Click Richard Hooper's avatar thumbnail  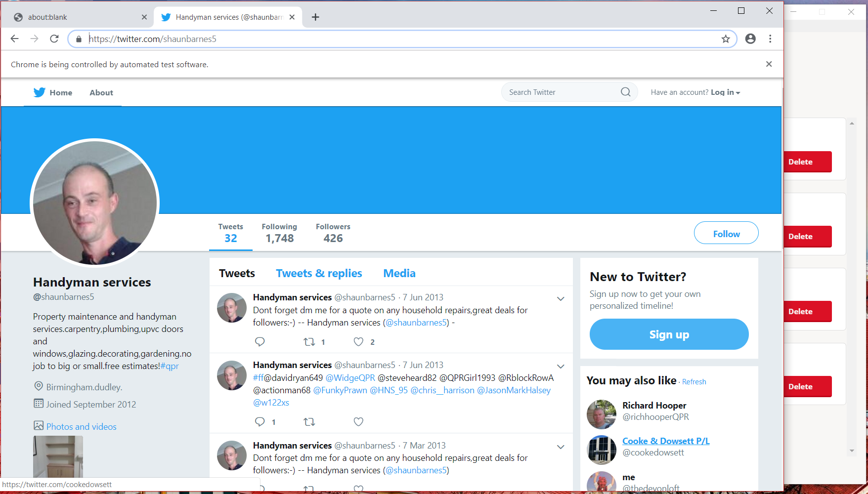click(602, 414)
